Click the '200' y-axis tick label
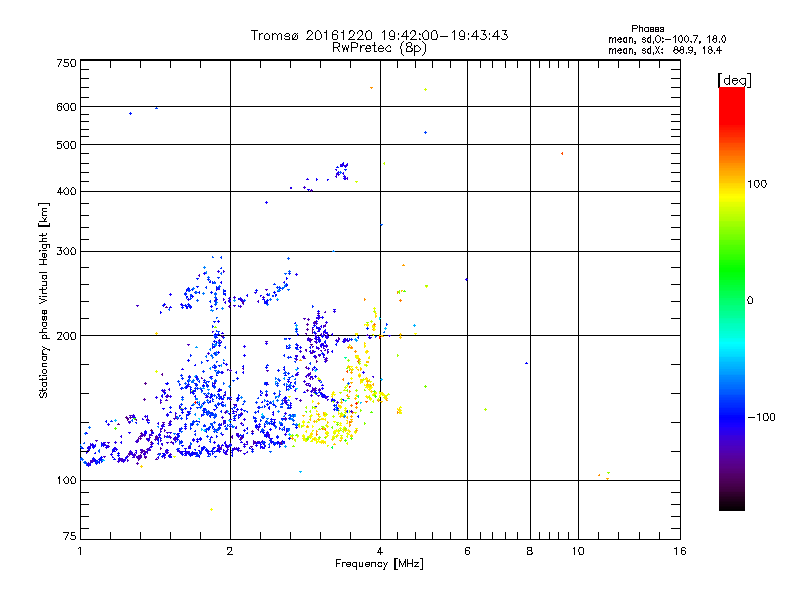This screenshot has width=800, height=600. pos(66,336)
